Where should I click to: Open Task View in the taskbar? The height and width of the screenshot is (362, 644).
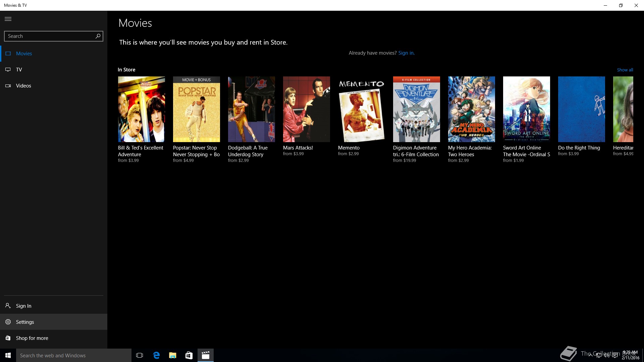(x=140, y=355)
